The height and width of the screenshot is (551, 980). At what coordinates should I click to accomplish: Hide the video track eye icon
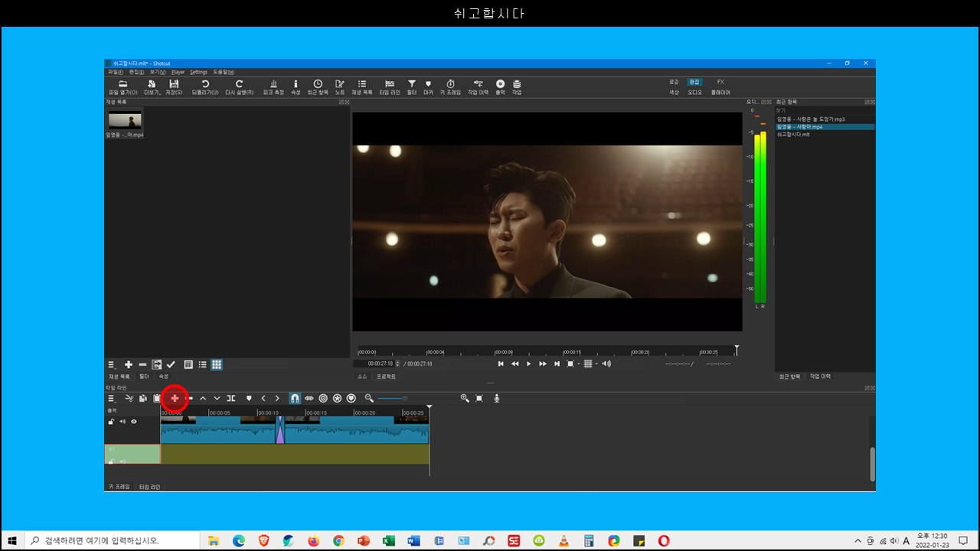[x=134, y=422]
